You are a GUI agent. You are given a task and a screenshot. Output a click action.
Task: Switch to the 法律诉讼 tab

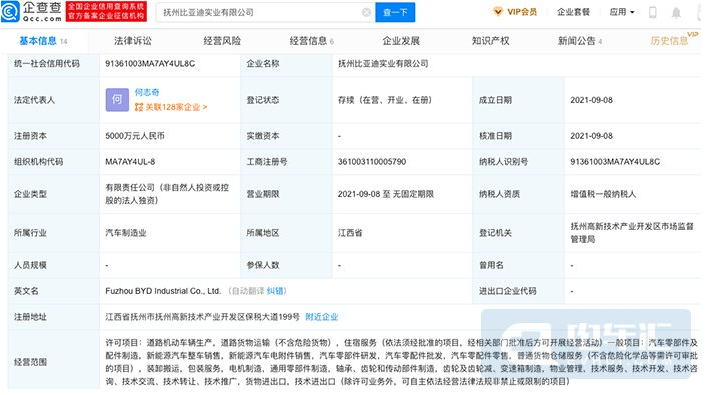coord(133,41)
